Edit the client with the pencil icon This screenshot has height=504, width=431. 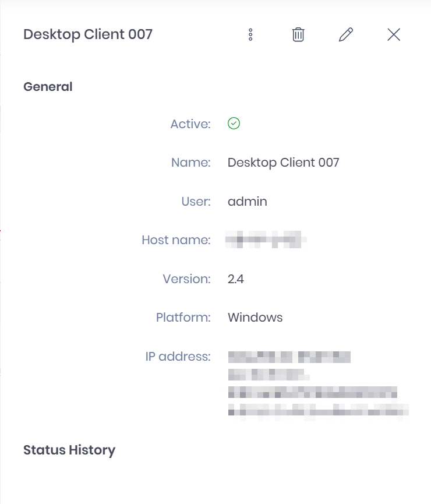346,35
